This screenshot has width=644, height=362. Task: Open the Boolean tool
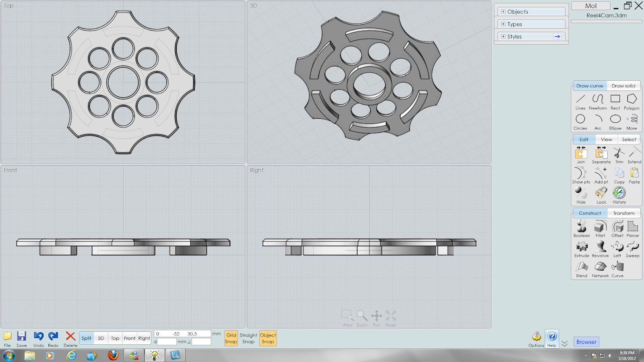(x=582, y=229)
